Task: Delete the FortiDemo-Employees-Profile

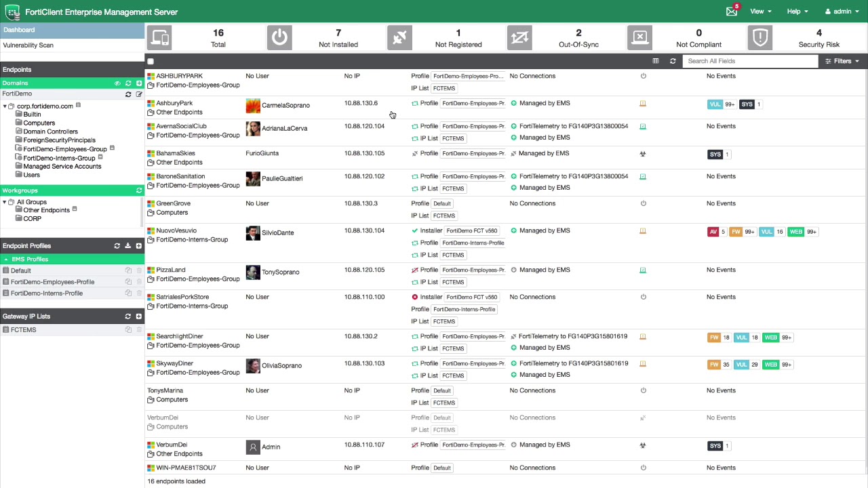Action: coord(139,282)
